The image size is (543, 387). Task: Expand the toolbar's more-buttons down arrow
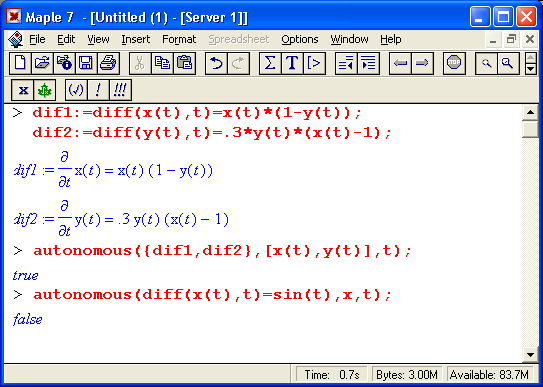pyautogui.click(x=531, y=69)
